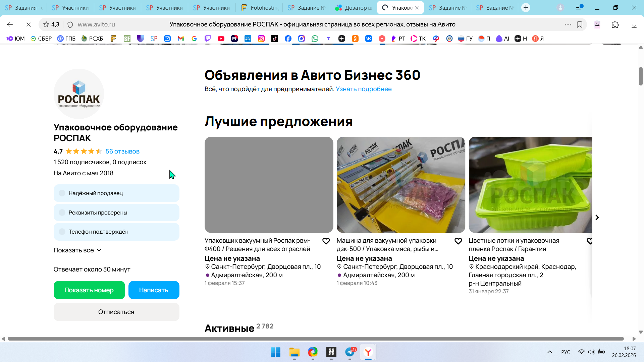Expand hidden system tray icons
The height and width of the screenshot is (362, 644).
[549, 352]
